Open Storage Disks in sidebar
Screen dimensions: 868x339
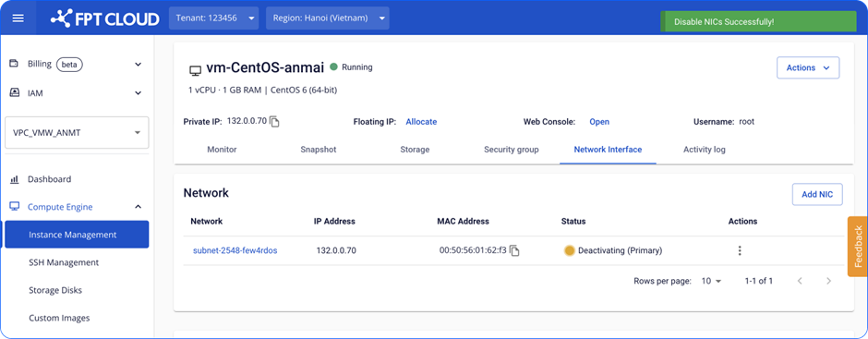(x=55, y=290)
